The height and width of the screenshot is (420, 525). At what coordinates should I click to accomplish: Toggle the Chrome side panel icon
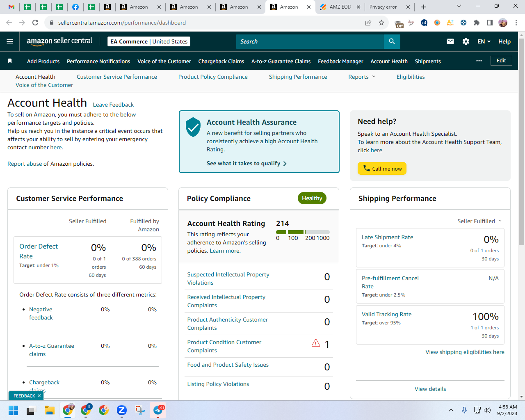click(x=490, y=23)
